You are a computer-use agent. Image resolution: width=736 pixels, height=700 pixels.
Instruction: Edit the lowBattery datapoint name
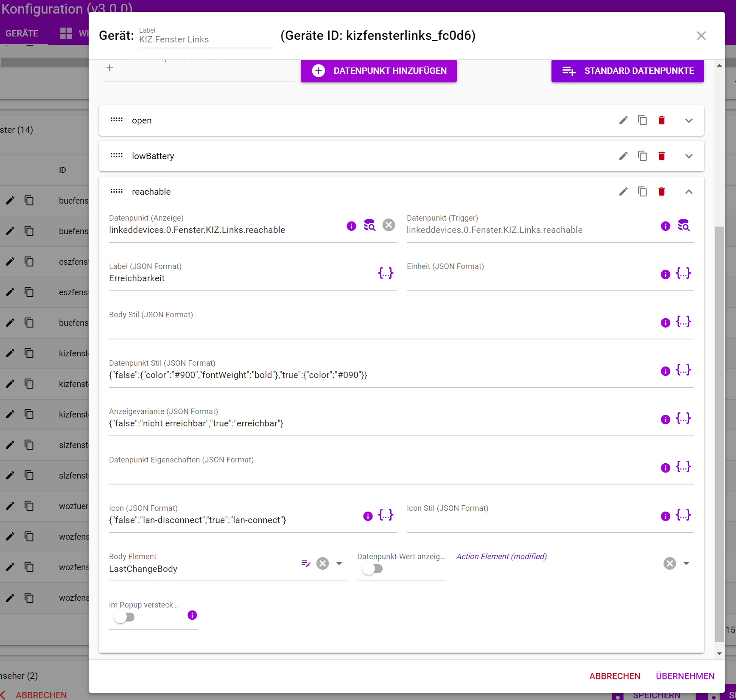(x=623, y=156)
